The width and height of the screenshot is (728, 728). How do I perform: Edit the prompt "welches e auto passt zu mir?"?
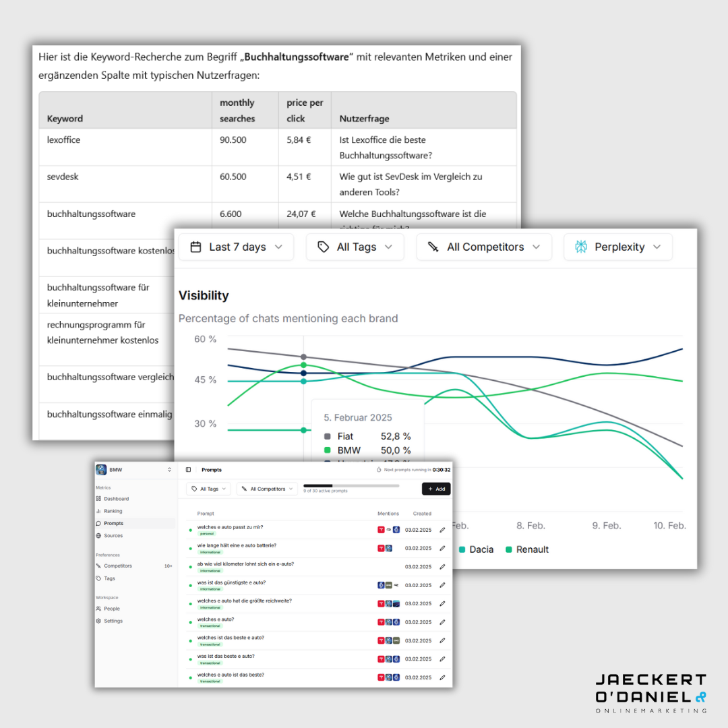tap(442, 530)
